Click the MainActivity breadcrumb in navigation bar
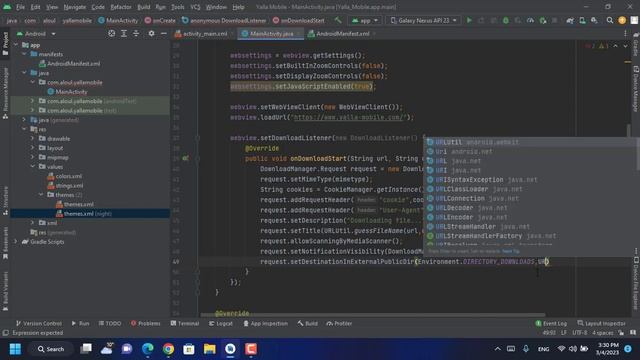Image resolution: width=640 pixels, height=360 pixels. click(118, 20)
